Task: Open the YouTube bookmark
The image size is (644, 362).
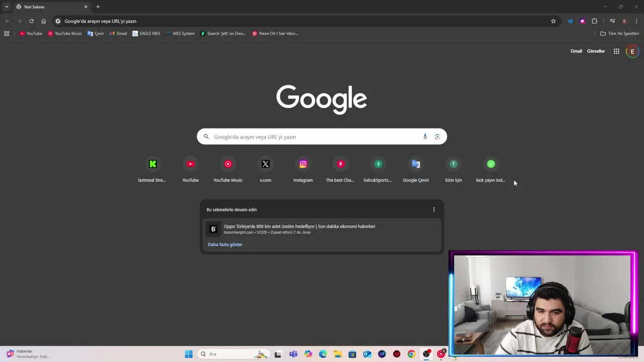Action: (x=31, y=34)
